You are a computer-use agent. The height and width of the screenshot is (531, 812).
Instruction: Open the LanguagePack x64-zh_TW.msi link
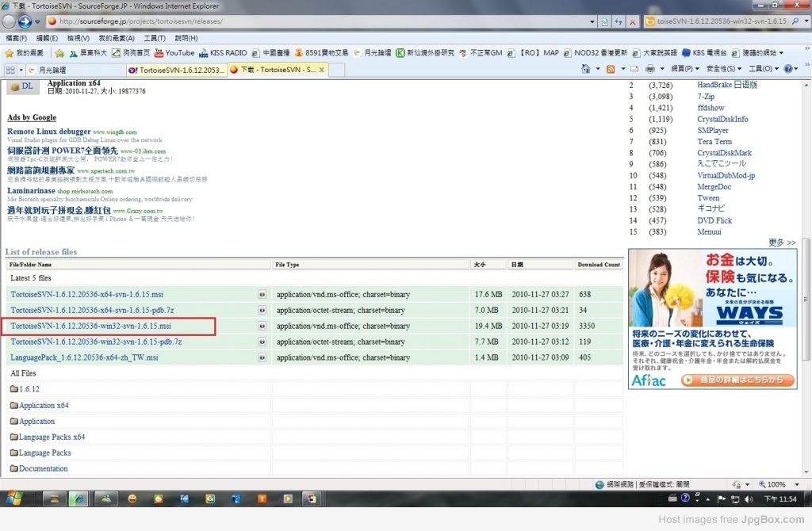(84, 357)
